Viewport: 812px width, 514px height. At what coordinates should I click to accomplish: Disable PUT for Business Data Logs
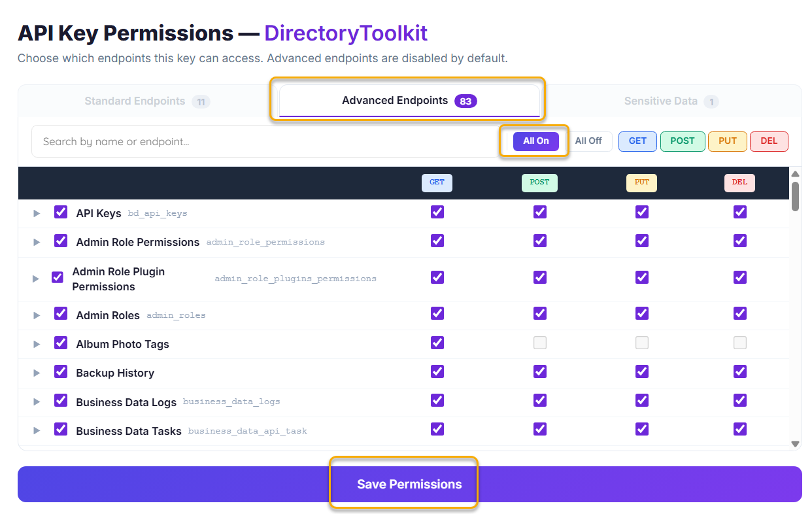(642, 400)
